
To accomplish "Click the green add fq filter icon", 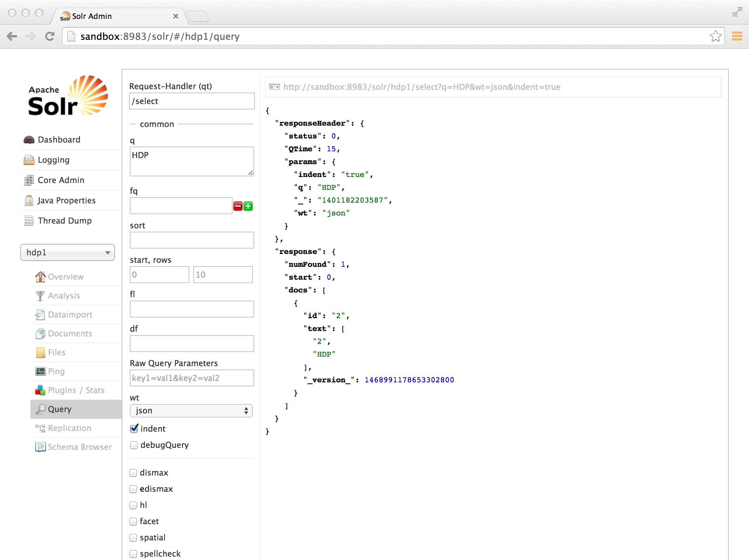I will point(248,206).
